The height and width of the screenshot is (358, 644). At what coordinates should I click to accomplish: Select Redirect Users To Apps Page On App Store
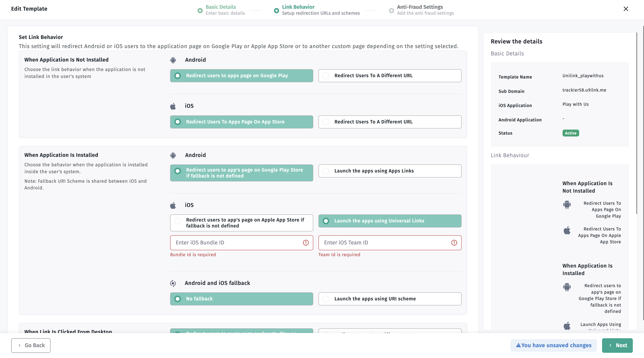[241, 122]
